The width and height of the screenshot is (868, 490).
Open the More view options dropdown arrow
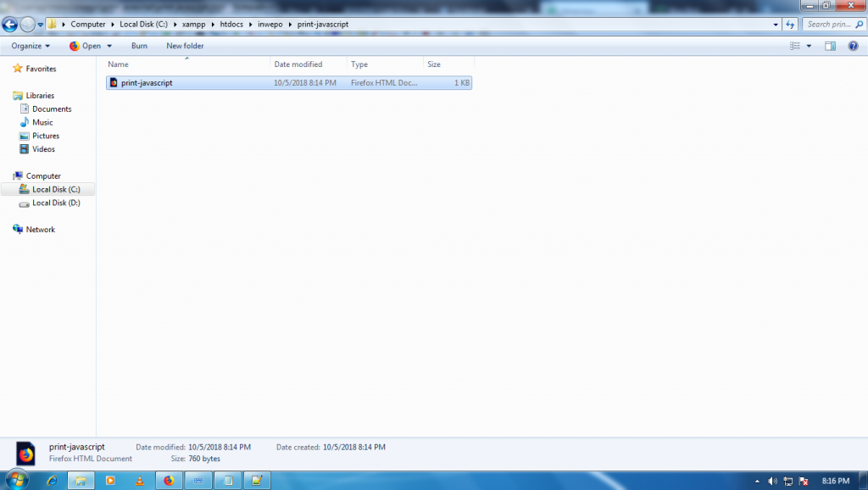[809, 46]
